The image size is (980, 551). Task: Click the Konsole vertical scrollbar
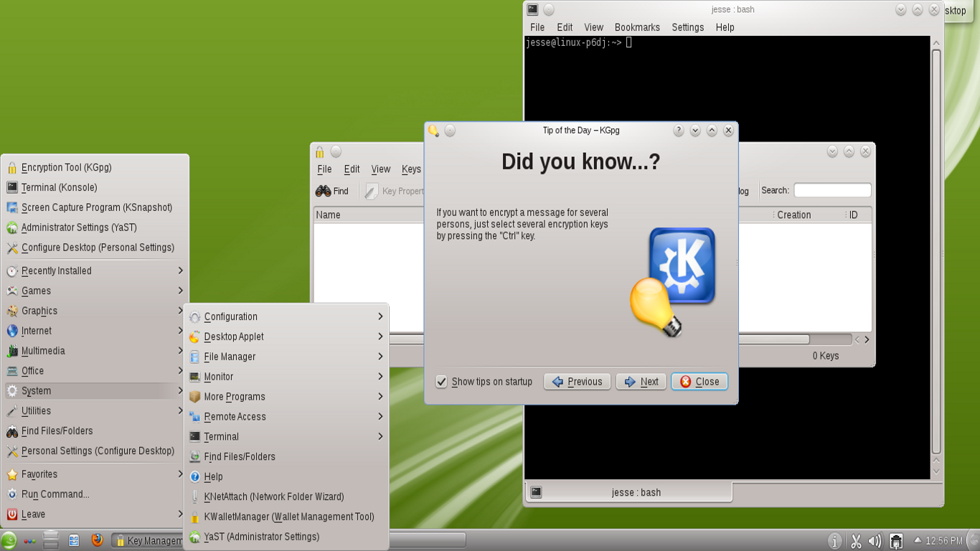point(936,251)
